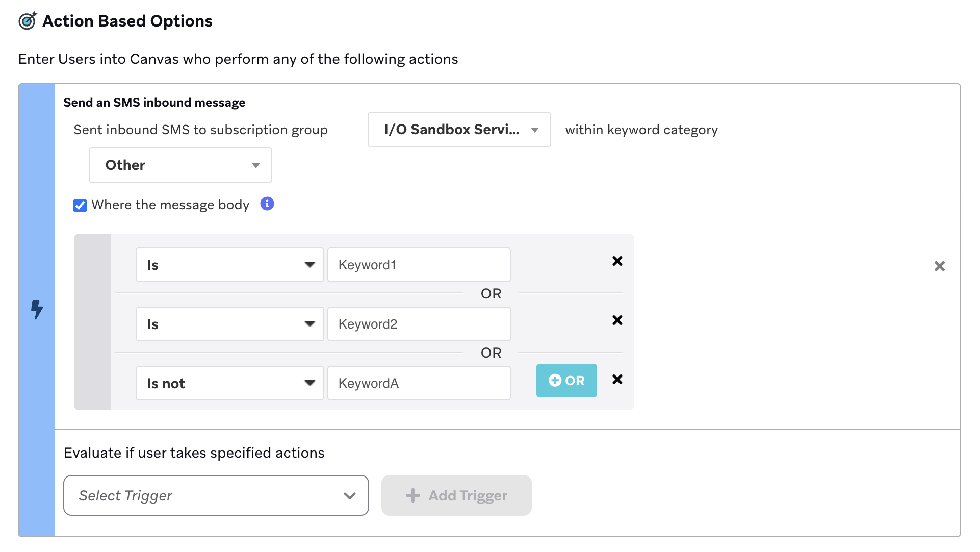Click into the KeywordA text field
The image size is (980, 552).
point(419,383)
